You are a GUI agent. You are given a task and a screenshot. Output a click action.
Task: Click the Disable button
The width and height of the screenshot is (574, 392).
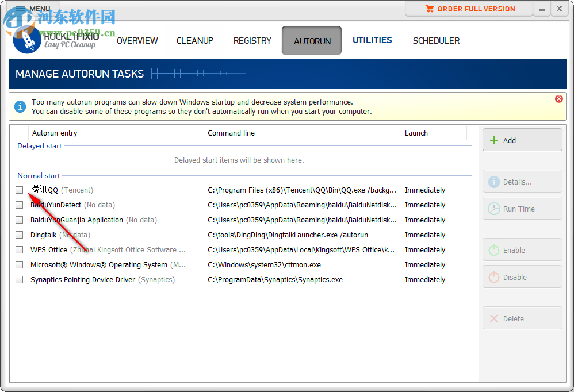(x=522, y=277)
